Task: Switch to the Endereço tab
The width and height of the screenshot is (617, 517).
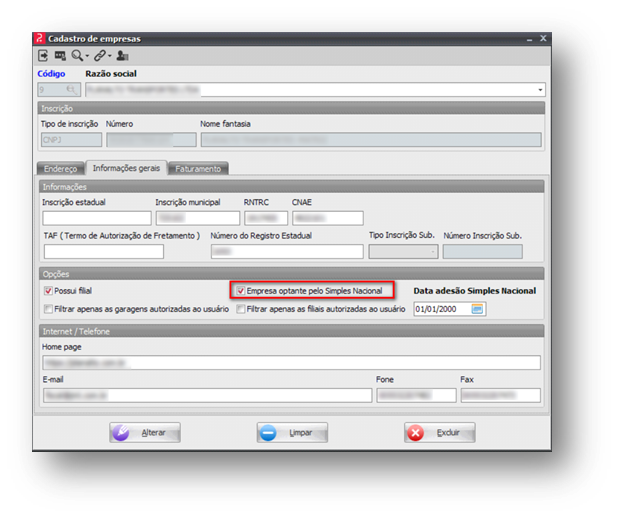Action: tap(61, 168)
